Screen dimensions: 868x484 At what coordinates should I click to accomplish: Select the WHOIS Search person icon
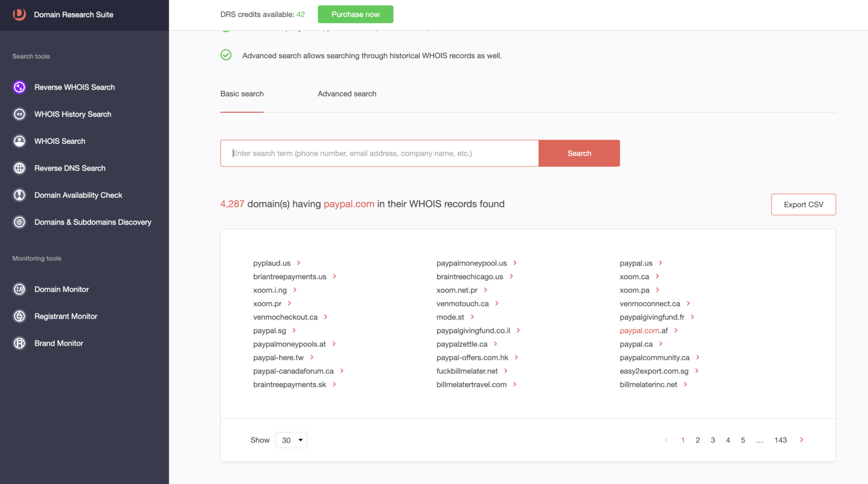20,141
